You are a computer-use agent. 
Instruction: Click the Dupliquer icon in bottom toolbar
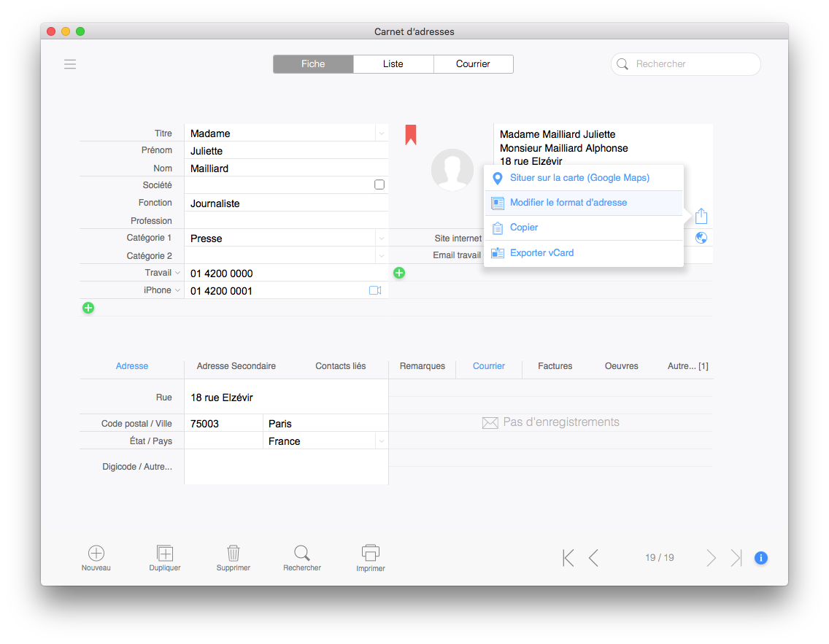coord(165,554)
